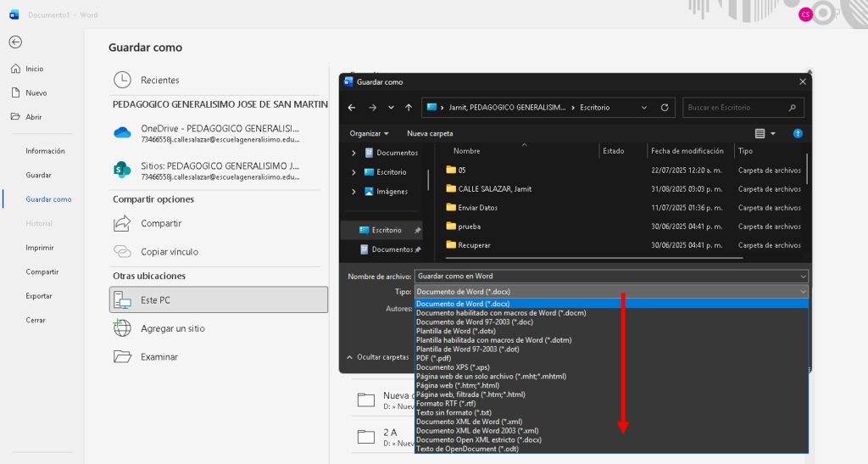Expand the Documentos tree node
The image size is (868, 464).
[354, 153]
